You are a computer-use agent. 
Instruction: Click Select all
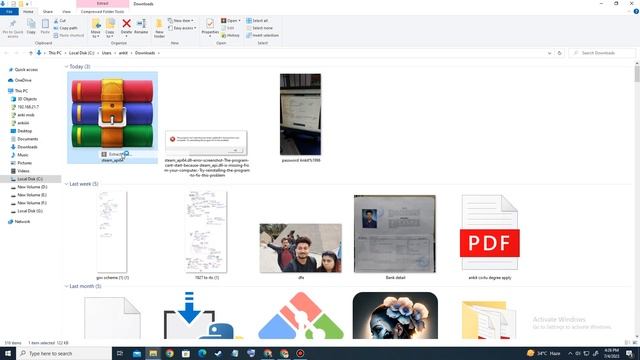click(x=257, y=20)
